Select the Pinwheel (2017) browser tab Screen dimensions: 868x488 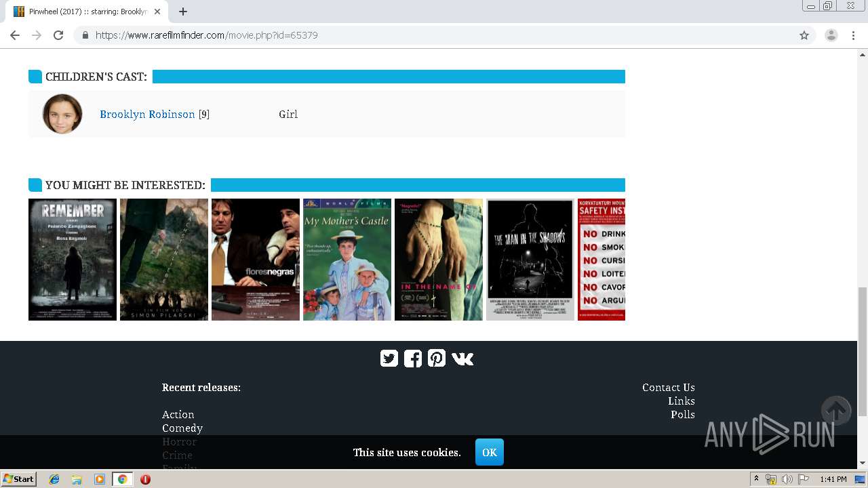(87, 12)
